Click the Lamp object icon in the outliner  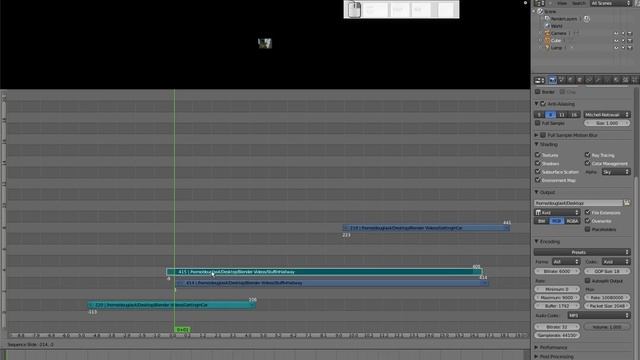[547, 48]
